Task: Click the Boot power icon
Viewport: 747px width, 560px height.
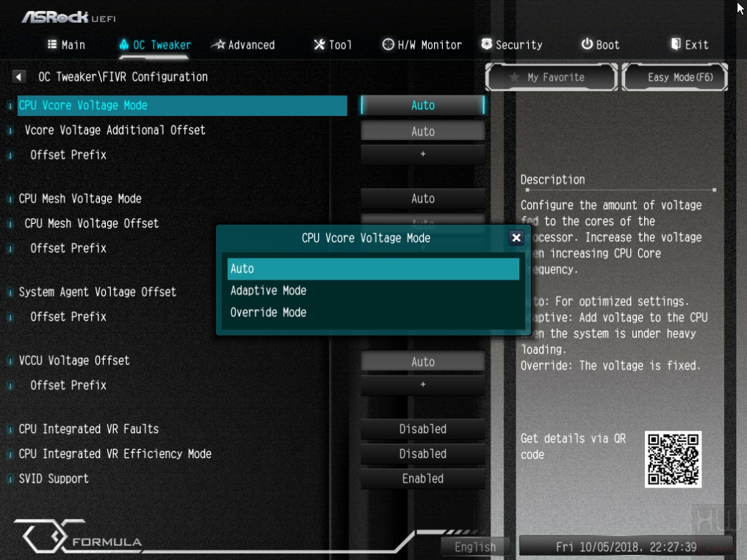Action: [x=587, y=44]
